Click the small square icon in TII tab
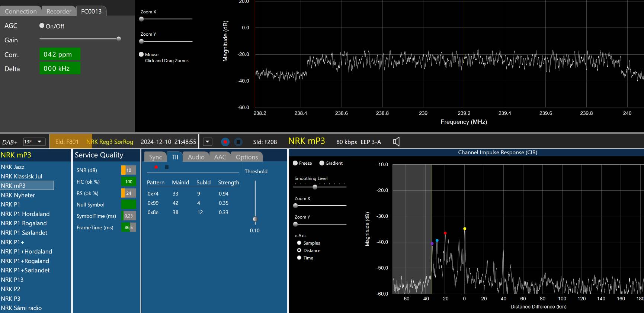The height and width of the screenshot is (313, 644). [x=167, y=167]
